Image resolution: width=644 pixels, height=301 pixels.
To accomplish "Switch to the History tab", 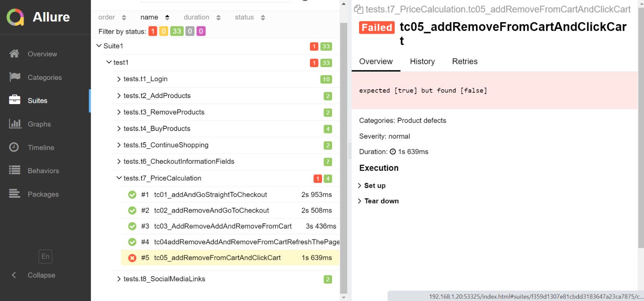I will (422, 61).
